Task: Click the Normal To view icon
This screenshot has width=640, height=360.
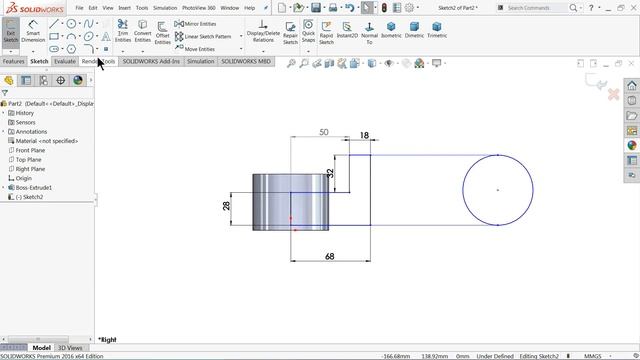Action: click(x=369, y=33)
